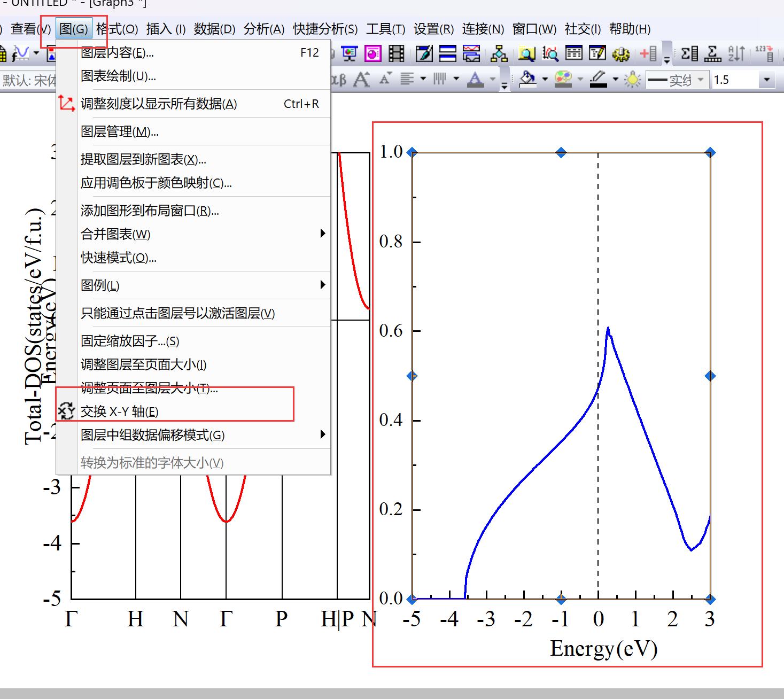Image resolution: width=784 pixels, height=699 pixels.
Task: Choose 调整刻度以显示所有数据 menu entry
Action: (193, 104)
